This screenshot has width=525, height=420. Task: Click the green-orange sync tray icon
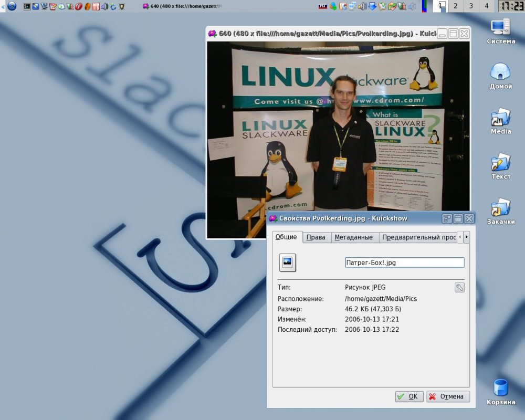(392, 6)
